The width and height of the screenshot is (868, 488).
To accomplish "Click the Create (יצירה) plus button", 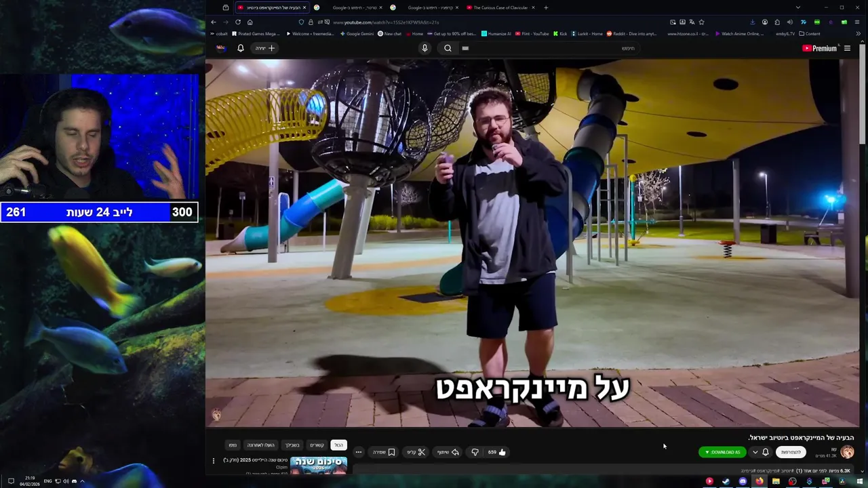I will (265, 48).
